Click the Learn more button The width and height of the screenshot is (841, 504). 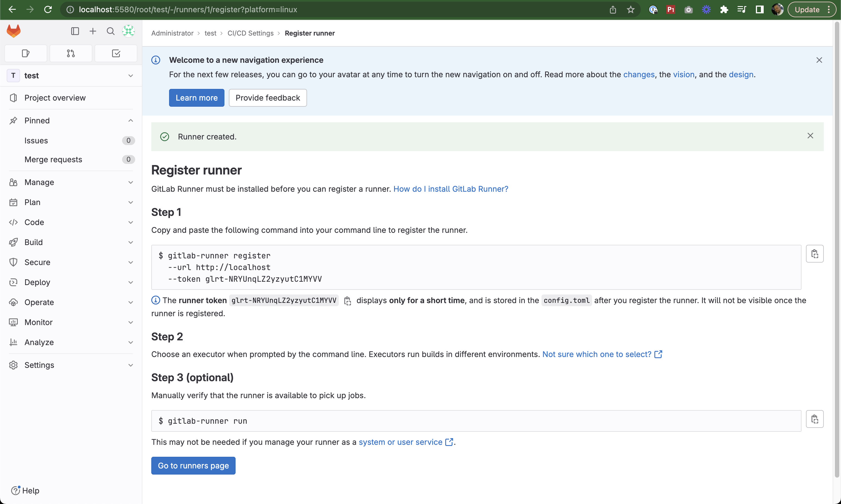coord(196,98)
